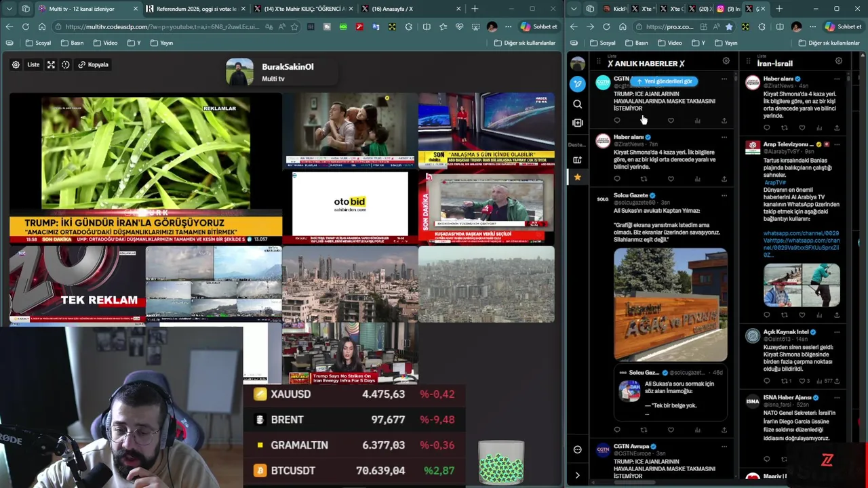Screen dimensions: 868x488
Task: Click add column icon in X Pro sidebar
Action: [578, 123]
